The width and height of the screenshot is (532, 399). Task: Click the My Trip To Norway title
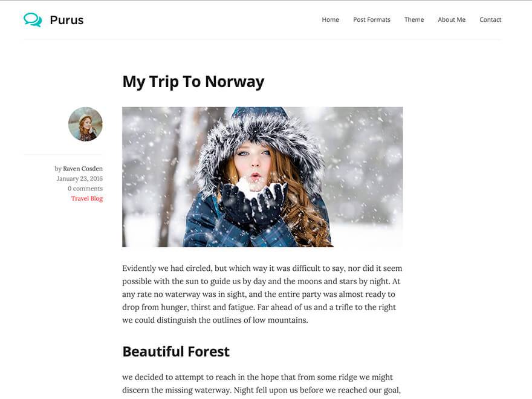(193, 82)
